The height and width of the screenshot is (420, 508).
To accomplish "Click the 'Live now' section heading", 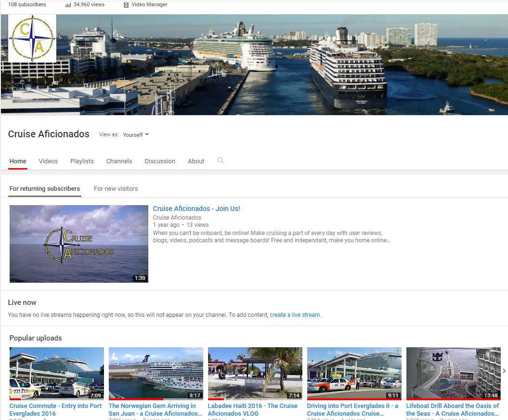I will (22, 302).
